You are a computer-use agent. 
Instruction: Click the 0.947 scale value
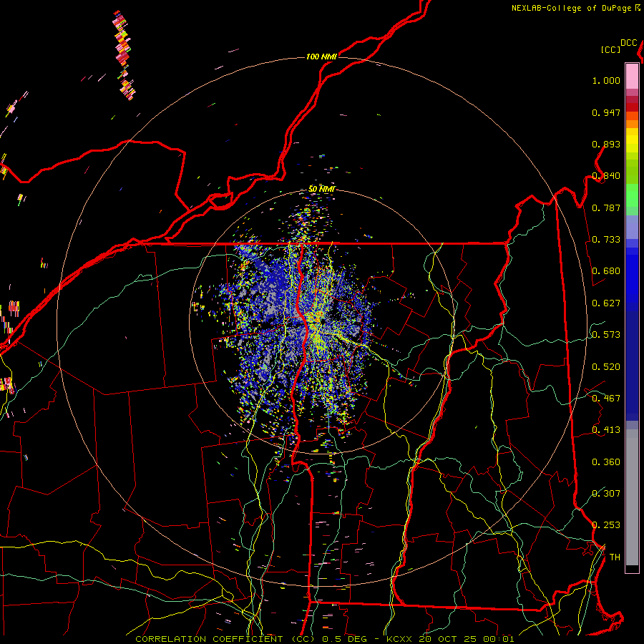click(606, 112)
